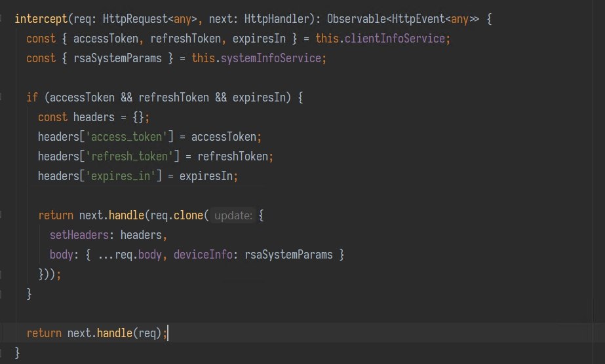The width and height of the screenshot is (605, 364).
Task: Click "req" in the final "next.handle(req)" line
Action: [147, 333]
